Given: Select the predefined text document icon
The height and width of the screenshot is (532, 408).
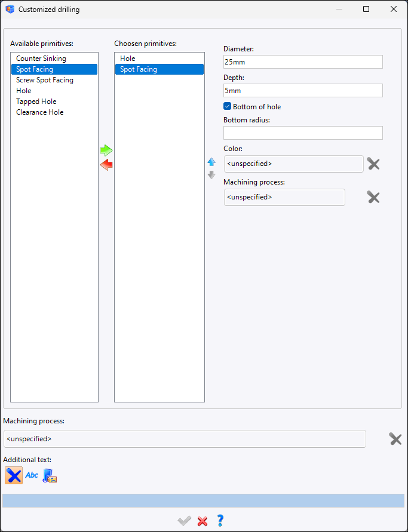Looking at the screenshot, I should pos(50,475).
